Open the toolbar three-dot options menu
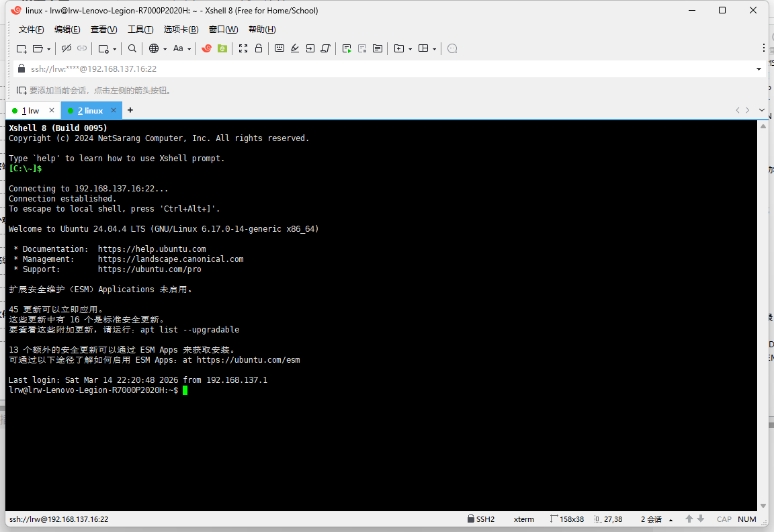 [764, 48]
